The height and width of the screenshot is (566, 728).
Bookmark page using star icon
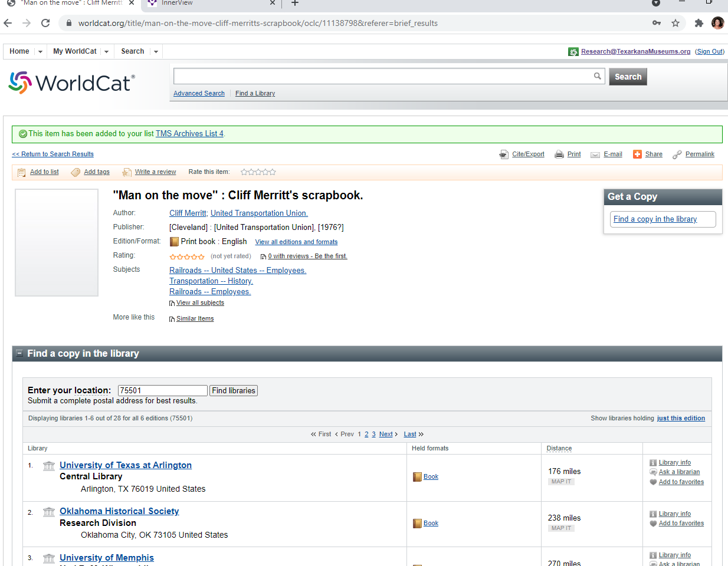(675, 23)
